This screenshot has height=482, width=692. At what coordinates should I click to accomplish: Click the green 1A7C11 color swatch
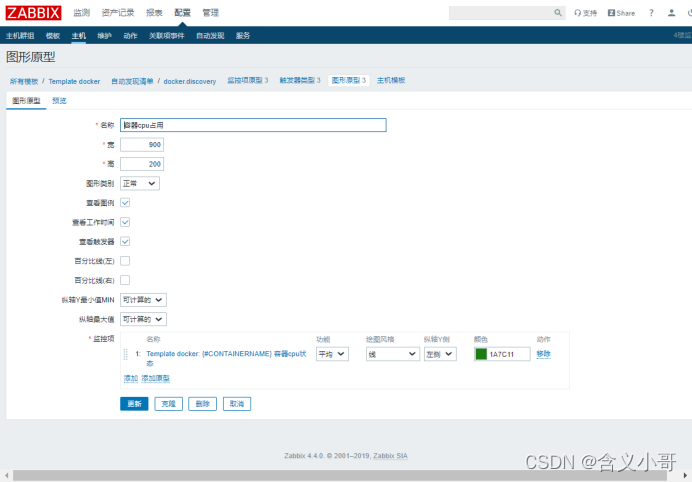point(481,354)
